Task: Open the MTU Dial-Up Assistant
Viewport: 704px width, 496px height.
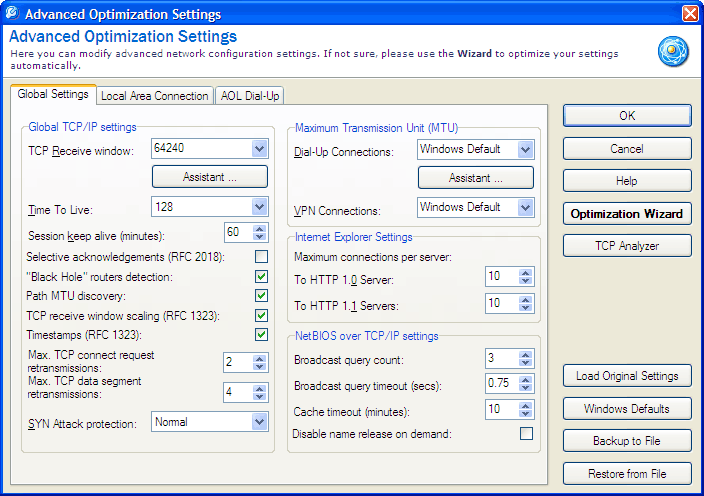Action: (476, 178)
